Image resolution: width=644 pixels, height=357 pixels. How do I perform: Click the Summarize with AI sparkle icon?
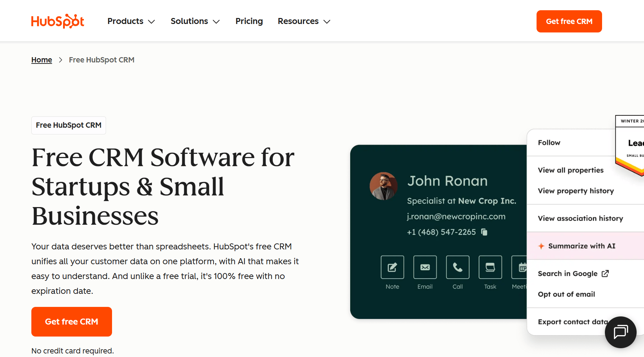(541, 246)
